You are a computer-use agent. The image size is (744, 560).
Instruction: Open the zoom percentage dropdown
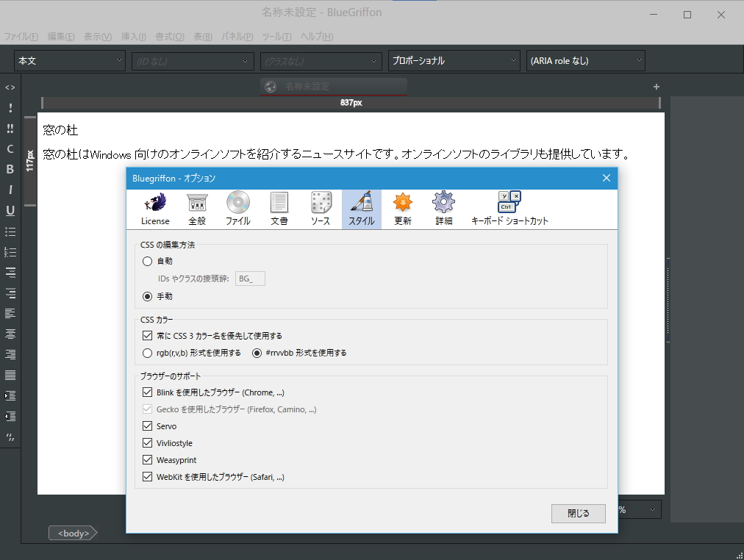(639, 510)
